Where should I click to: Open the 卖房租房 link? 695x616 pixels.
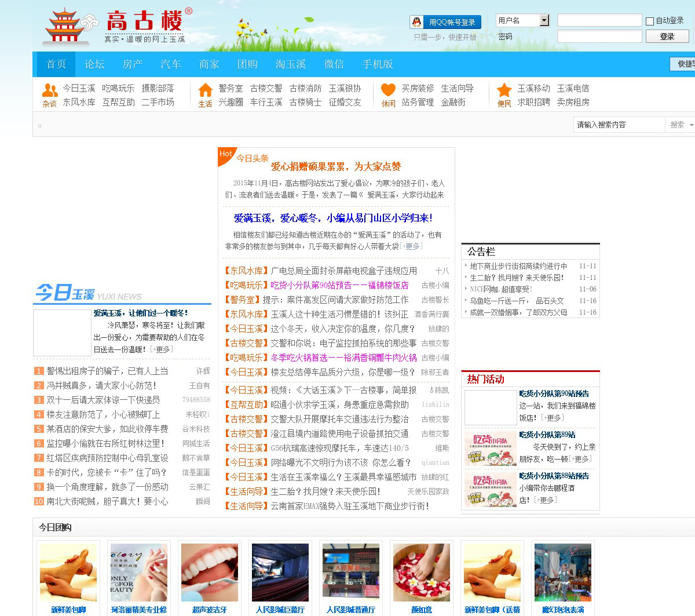(x=573, y=102)
